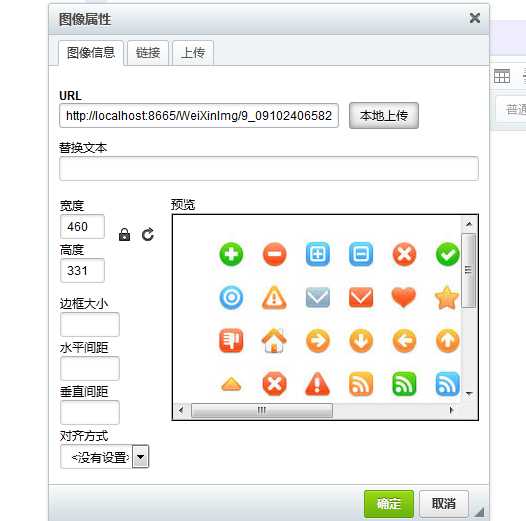Click the 替换文本 text field
The image size is (526, 521).
[269, 168]
